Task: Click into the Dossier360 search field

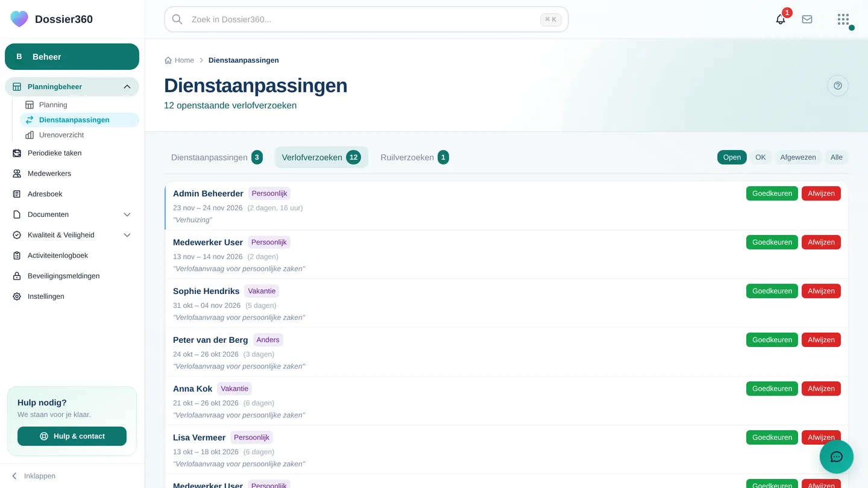Action: click(366, 19)
